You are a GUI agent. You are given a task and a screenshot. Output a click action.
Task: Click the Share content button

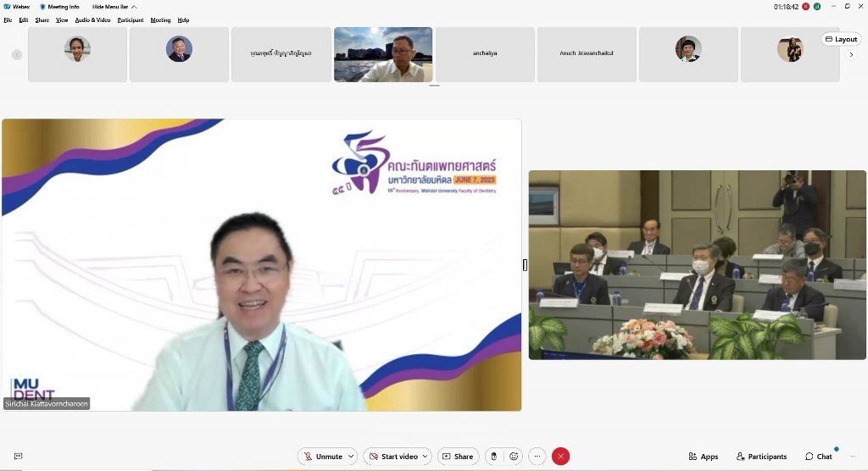[458, 457]
